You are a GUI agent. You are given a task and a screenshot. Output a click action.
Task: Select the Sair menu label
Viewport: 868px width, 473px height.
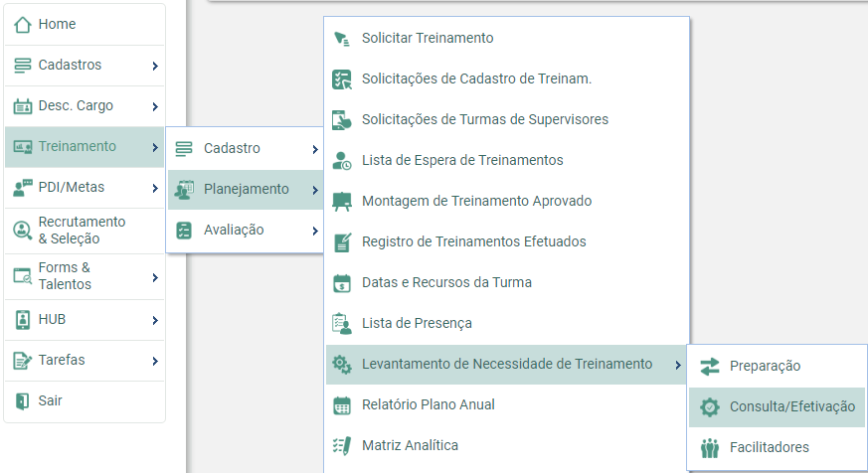tap(50, 400)
